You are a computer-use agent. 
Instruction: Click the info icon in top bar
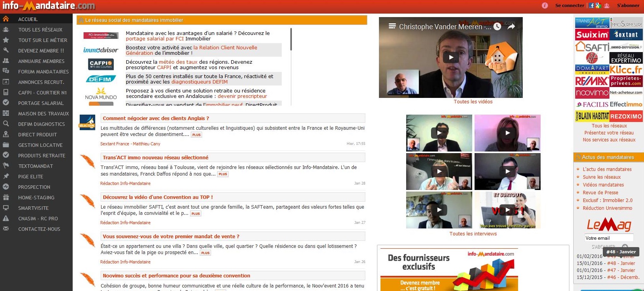click(x=545, y=5)
